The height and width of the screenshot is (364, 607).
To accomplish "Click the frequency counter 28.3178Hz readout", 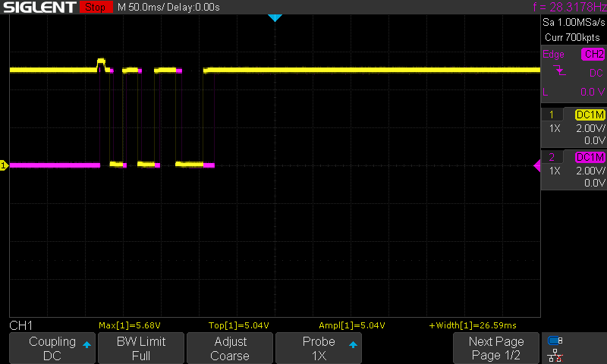I will pyautogui.click(x=570, y=7).
